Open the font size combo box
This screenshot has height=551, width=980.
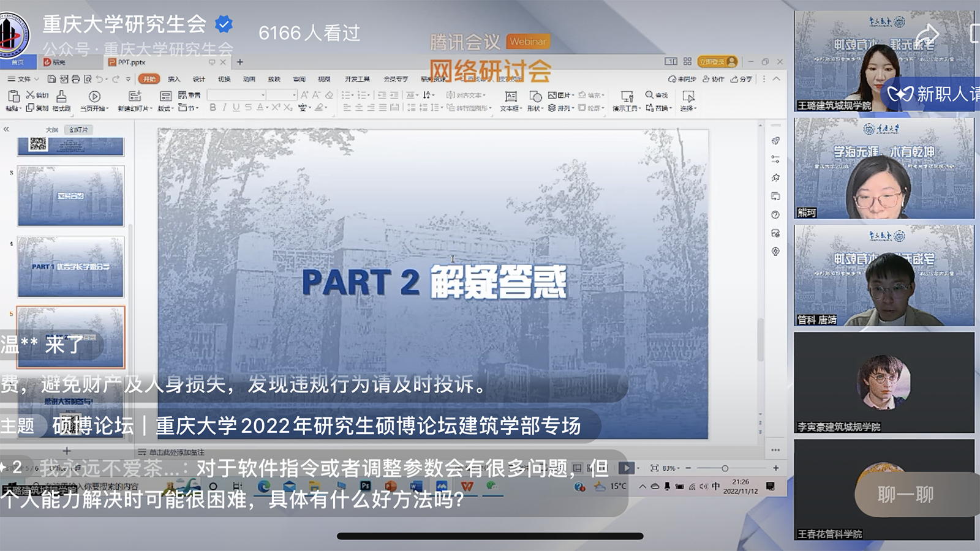(x=282, y=95)
